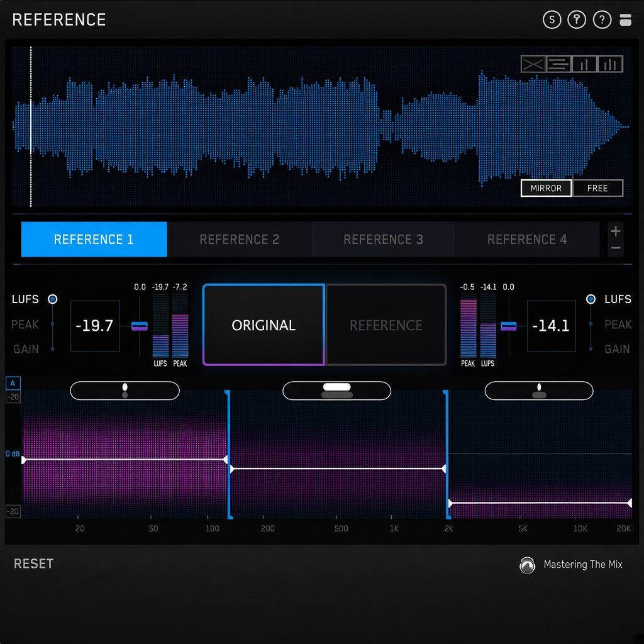Click the Mastering The Mix logo icon
644x644 pixels.
point(527,565)
